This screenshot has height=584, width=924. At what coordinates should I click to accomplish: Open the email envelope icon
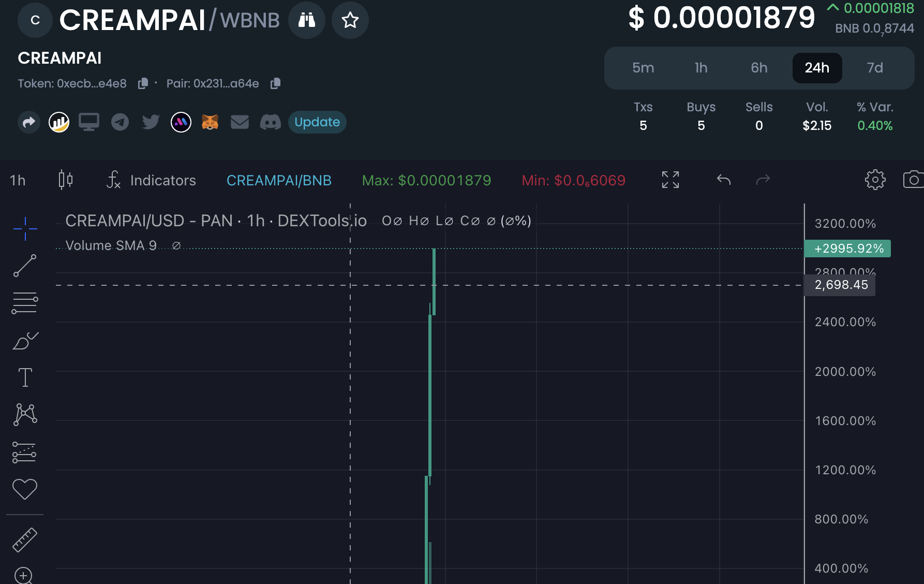[240, 122]
